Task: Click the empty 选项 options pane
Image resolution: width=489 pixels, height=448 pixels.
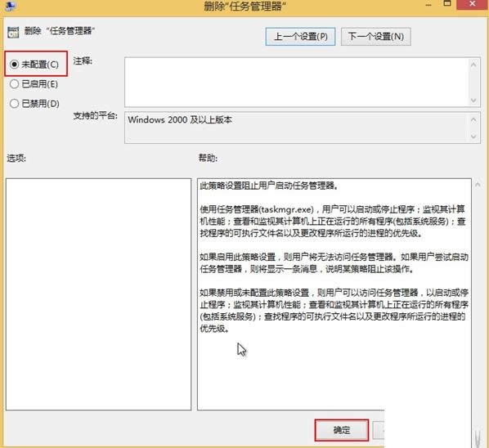Action: click(98, 294)
